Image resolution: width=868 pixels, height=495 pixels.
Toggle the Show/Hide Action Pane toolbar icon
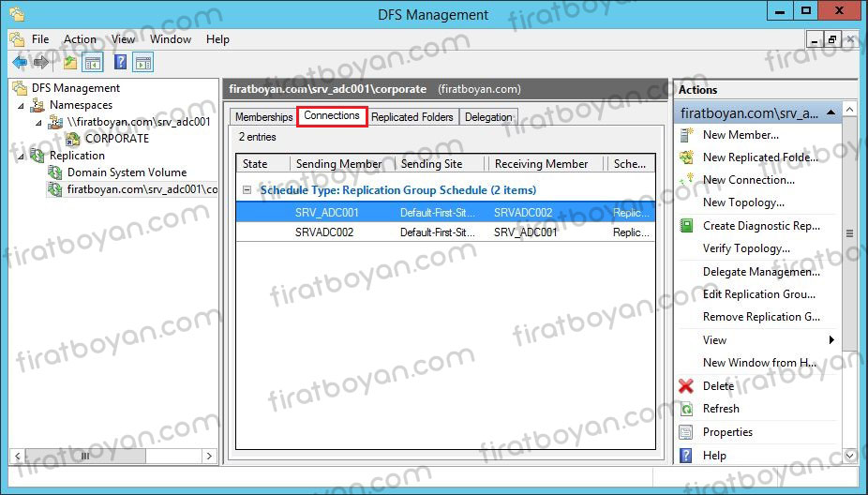click(142, 63)
